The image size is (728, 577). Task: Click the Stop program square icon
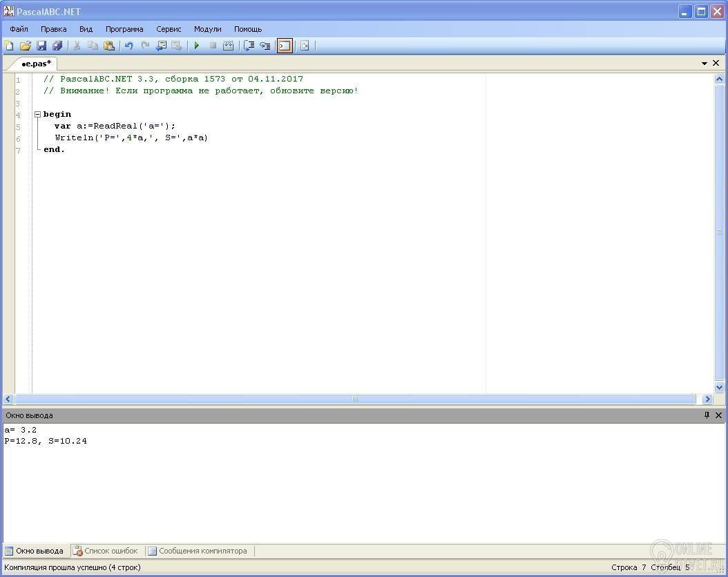coord(213,46)
